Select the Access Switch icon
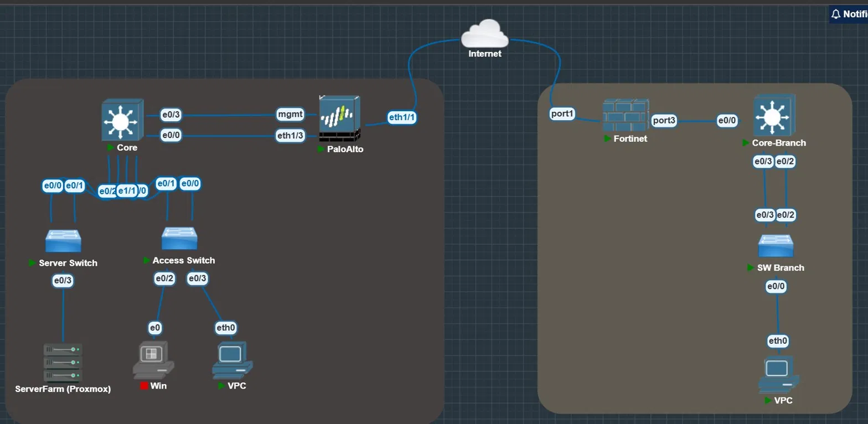The width and height of the screenshot is (868, 424). coord(180,239)
